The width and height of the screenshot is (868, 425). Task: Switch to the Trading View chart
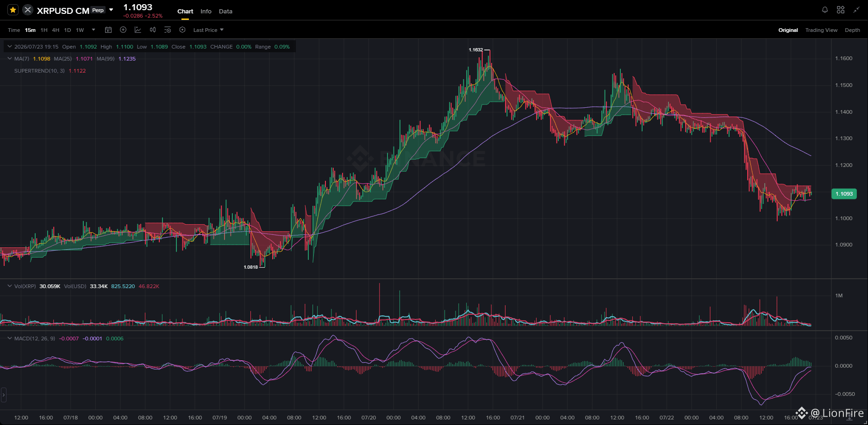(821, 30)
